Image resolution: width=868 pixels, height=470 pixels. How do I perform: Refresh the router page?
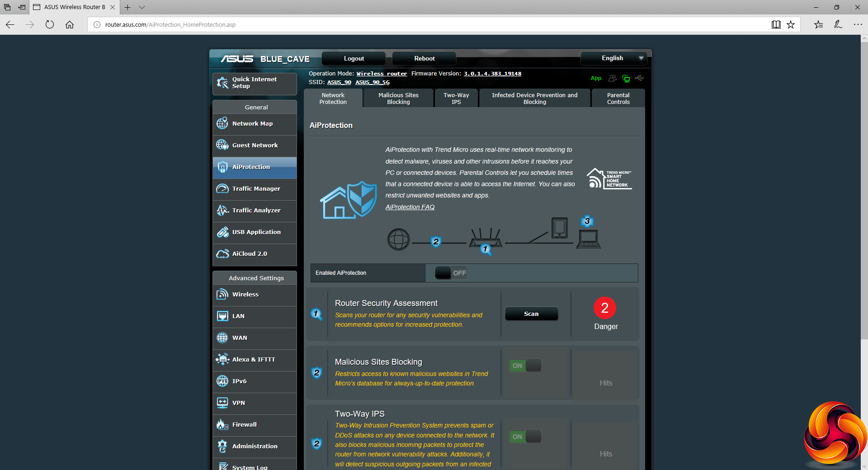coord(50,24)
